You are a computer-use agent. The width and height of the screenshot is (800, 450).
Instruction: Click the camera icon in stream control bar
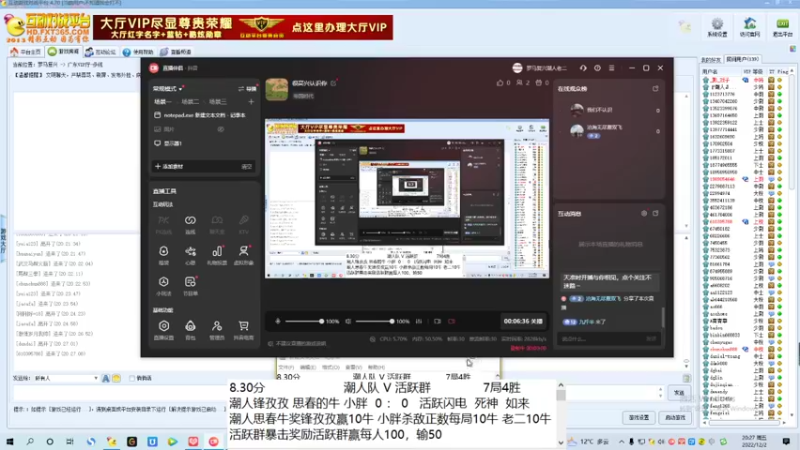(437, 321)
